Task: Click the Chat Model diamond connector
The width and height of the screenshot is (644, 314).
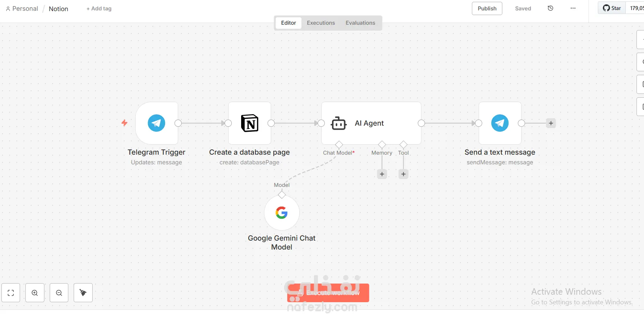Action: click(x=339, y=145)
